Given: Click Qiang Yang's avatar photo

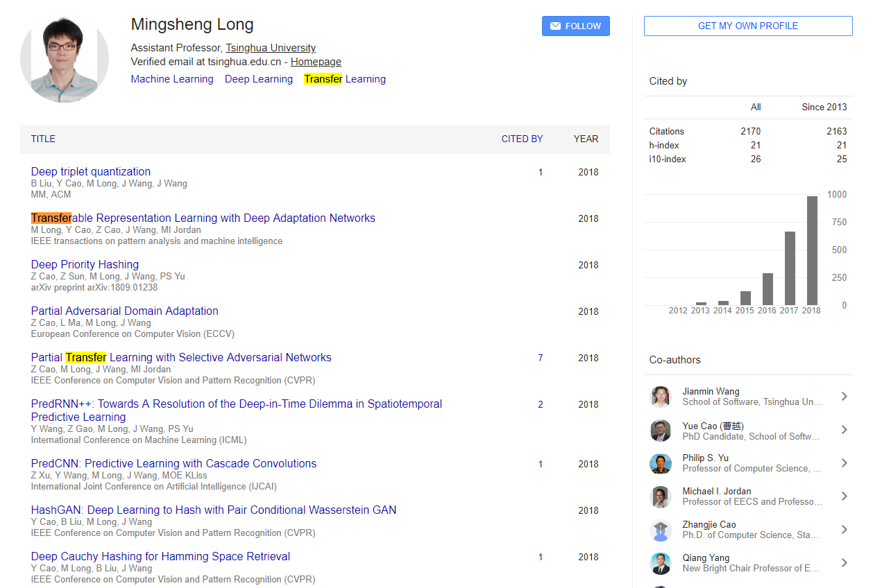Looking at the screenshot, I should 660,563.
